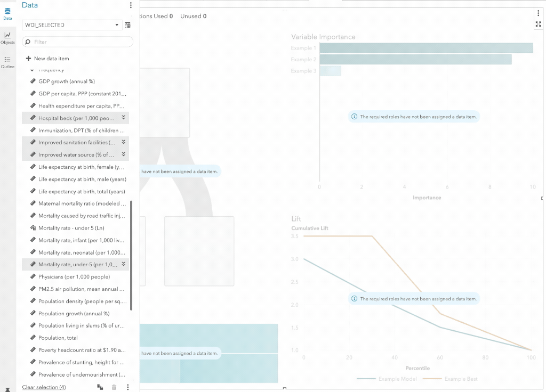Viewport: 546px width, 392px height.
Task: Switch to the Outline pane
Action: pyautogui.click(x=7, y=62)
